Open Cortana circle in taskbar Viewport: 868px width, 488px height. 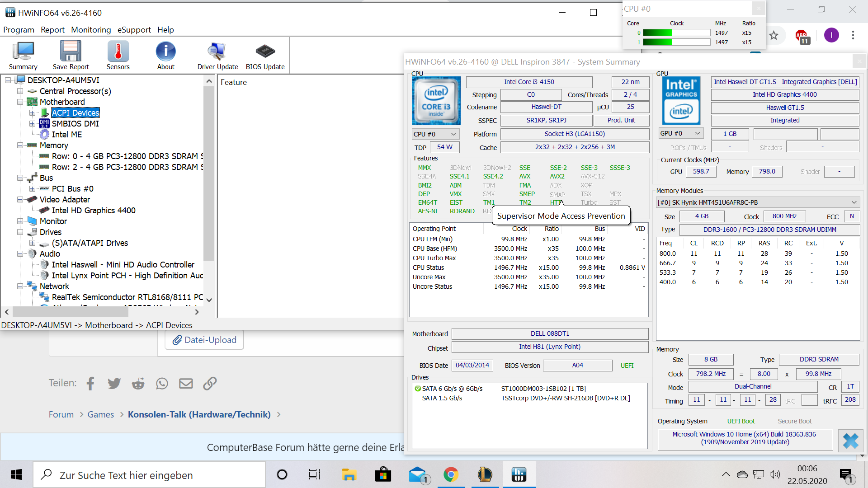pos(282,474)
